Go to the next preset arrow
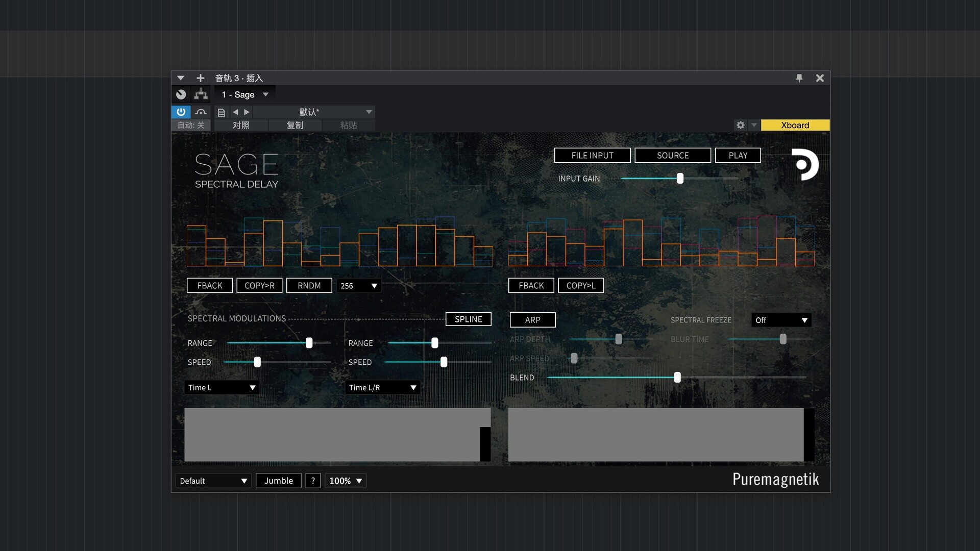Viewport: 980px width, 551px height. [247, 112]
